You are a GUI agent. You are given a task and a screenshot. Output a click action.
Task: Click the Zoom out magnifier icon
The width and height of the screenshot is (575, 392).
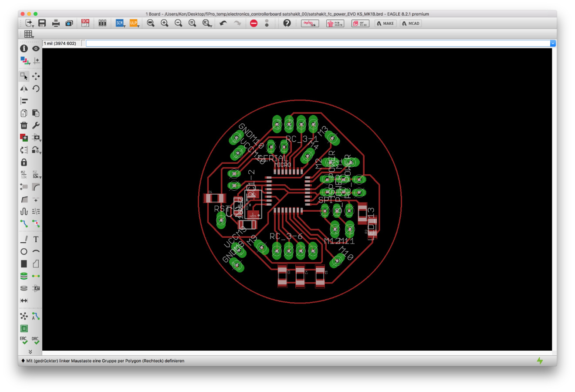(179, 23)
